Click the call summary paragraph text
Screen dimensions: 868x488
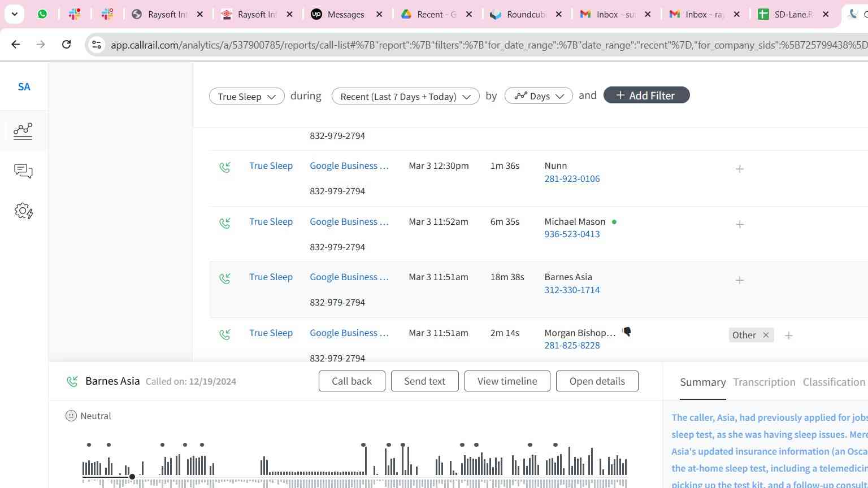769,450
